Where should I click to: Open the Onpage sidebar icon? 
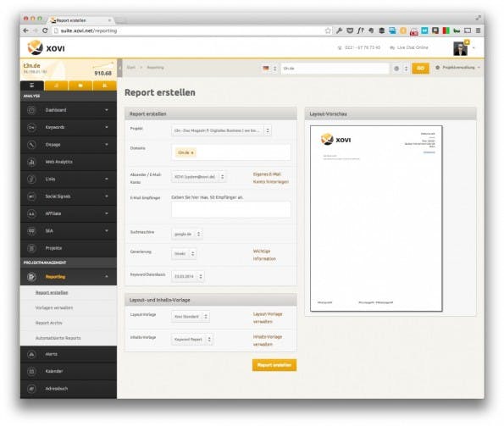click(x=31, y=145)
